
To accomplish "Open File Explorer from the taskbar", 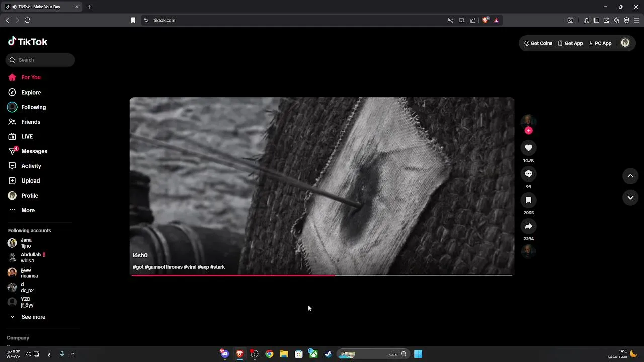I will [284, 354].
